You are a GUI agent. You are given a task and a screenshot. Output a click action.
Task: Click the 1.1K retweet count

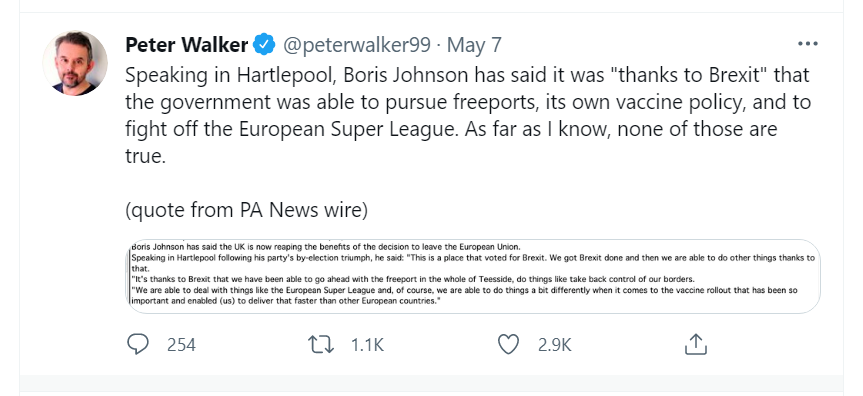(x=367, y=345)
